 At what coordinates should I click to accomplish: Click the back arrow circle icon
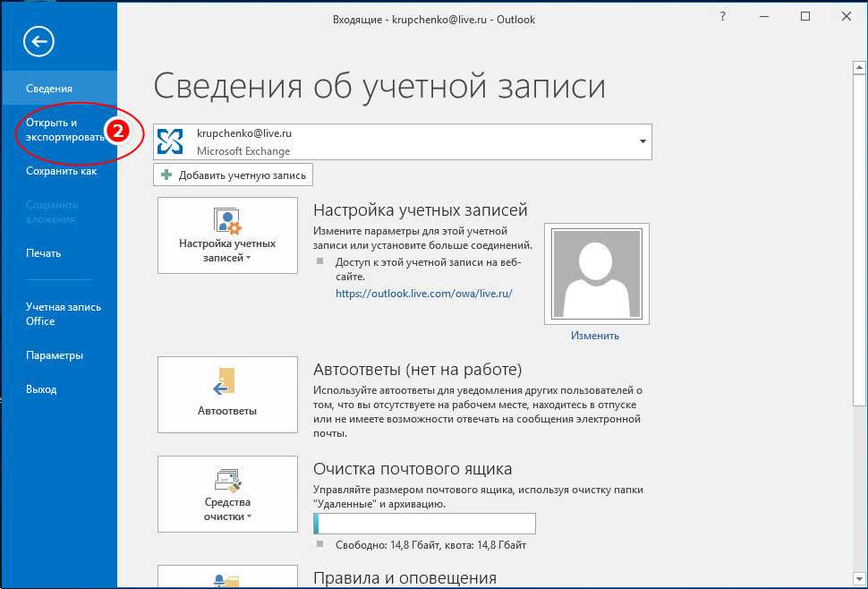click(39, 40)
